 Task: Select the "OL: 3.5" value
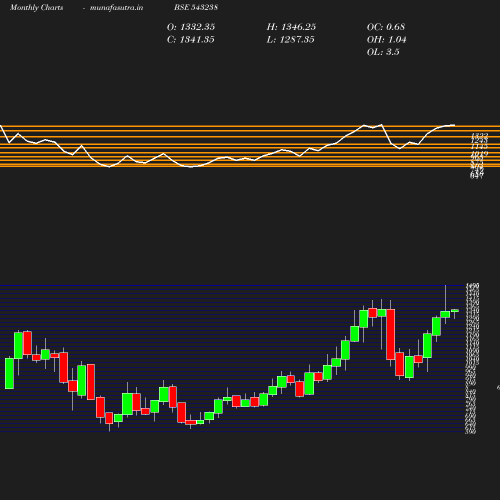pyautogui.click(x=383, y=52)
